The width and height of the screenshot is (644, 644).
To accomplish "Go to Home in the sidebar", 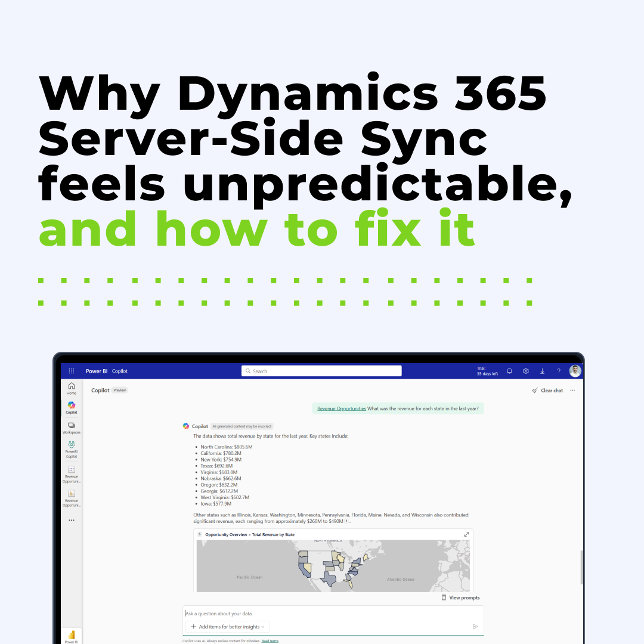I will pos(72,388).
